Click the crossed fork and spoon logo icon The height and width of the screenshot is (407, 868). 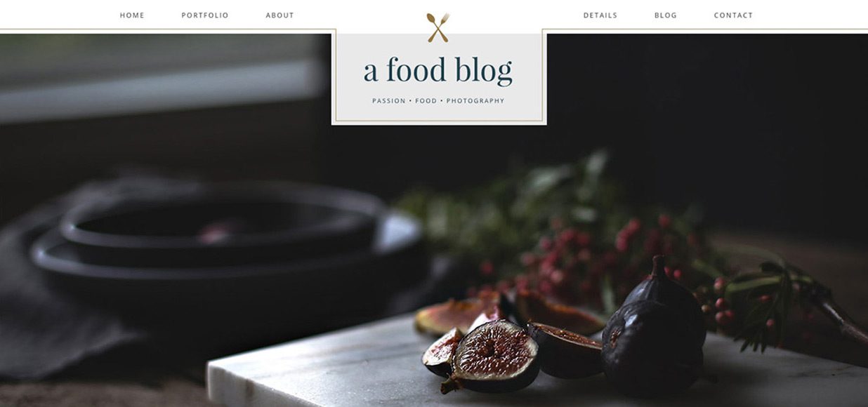tap(438, 27)
